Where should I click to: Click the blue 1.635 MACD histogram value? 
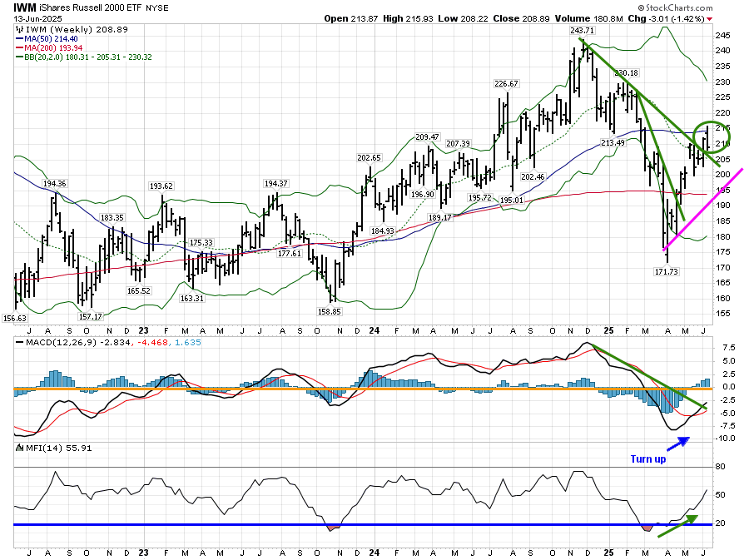[x=188, y=343]
